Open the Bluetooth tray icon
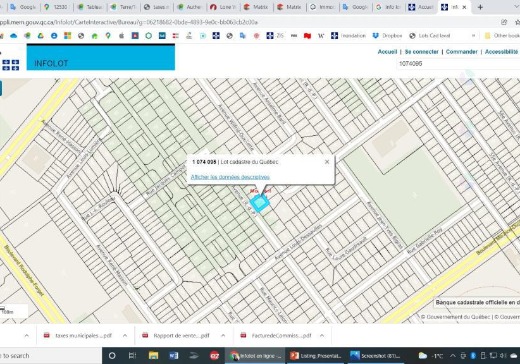The height and width of the screenshot is (364, 520). 473,356
